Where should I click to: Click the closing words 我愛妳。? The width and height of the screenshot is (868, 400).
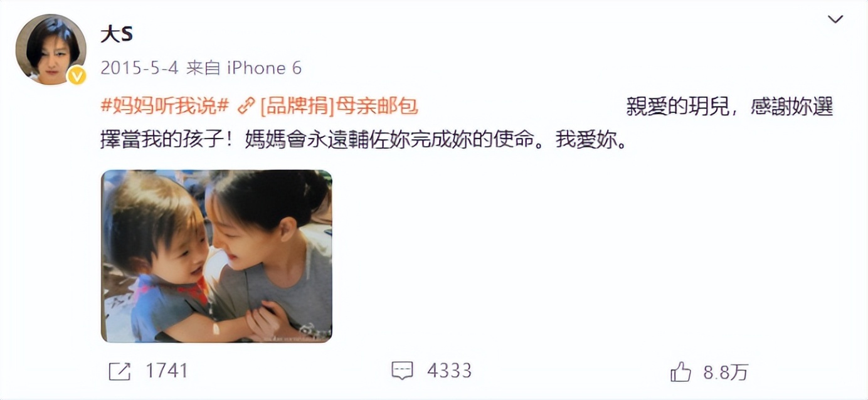tap(591, 140)
